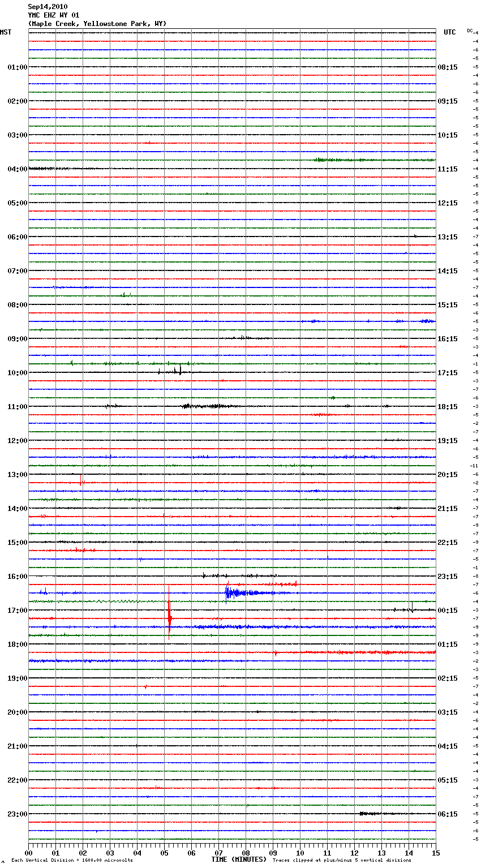This screenshot has height=868, width=481.
Task: Click the 'MST' column header
Action: point(6,32)
